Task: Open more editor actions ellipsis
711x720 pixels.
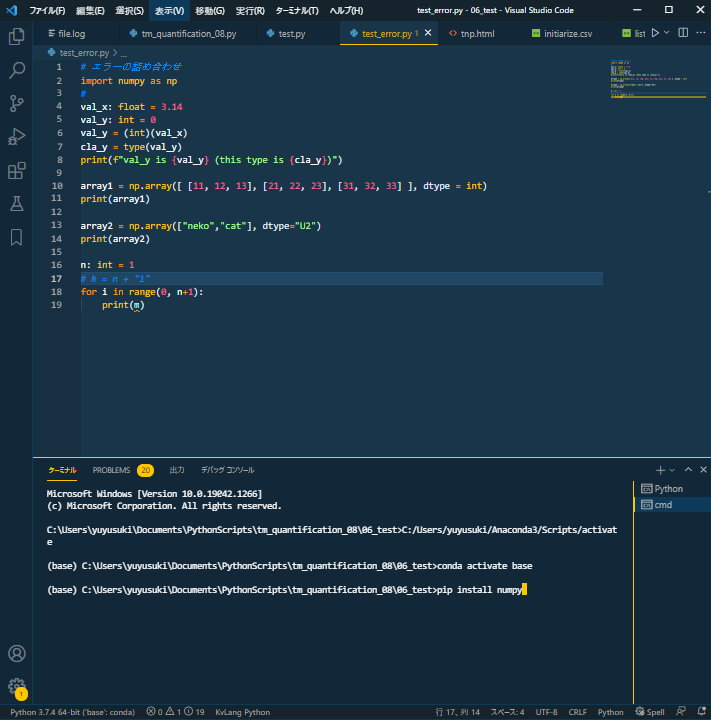Action: tap(700, 33)
